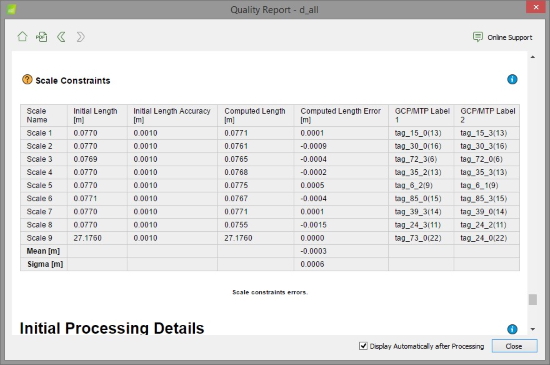Viewport: 550px width, 365px height.
Task: Click the GCP/MTP Label 1 header
Action: pyautogui.click(x=422, y=115)
